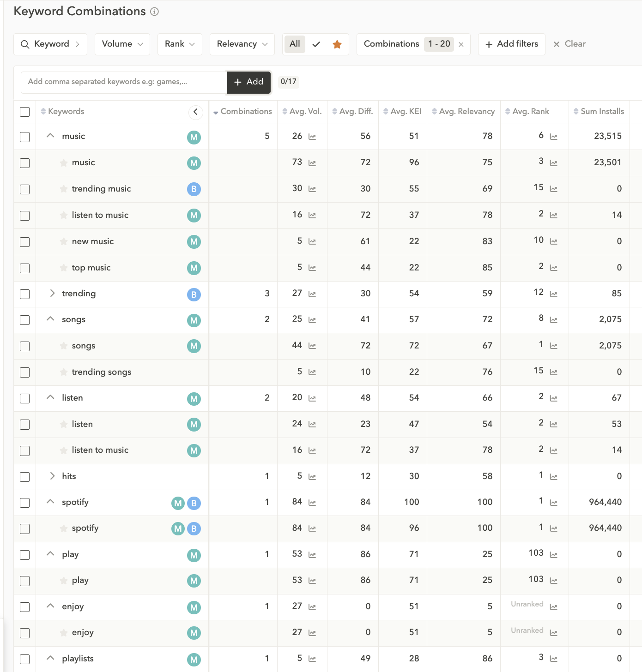Check the songs group row checkbox
Screen dimensions: 642x672
(25, 320)
